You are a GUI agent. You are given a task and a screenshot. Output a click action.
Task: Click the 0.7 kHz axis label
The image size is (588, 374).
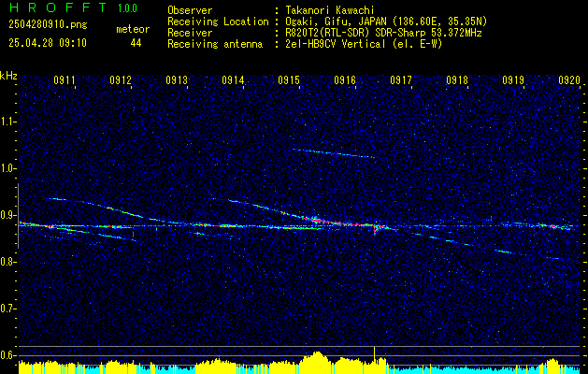(x=8, y=309)
